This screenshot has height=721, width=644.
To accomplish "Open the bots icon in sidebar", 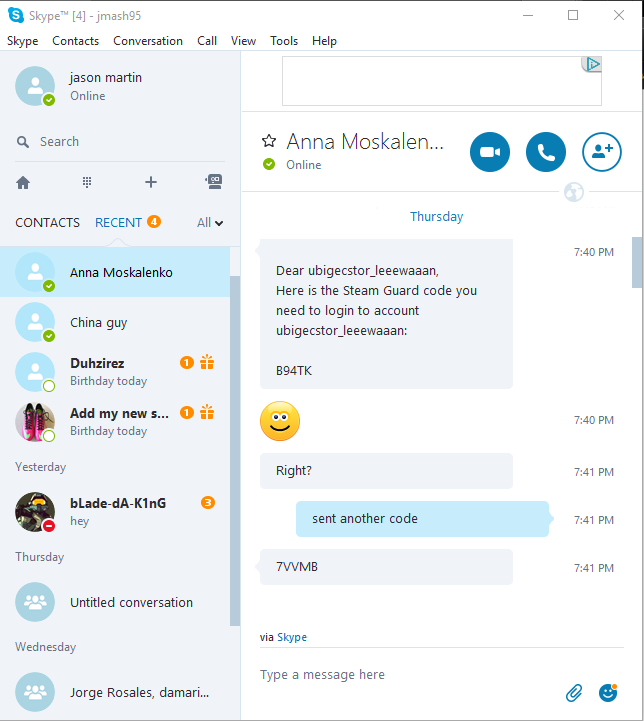I will point(214,182).
